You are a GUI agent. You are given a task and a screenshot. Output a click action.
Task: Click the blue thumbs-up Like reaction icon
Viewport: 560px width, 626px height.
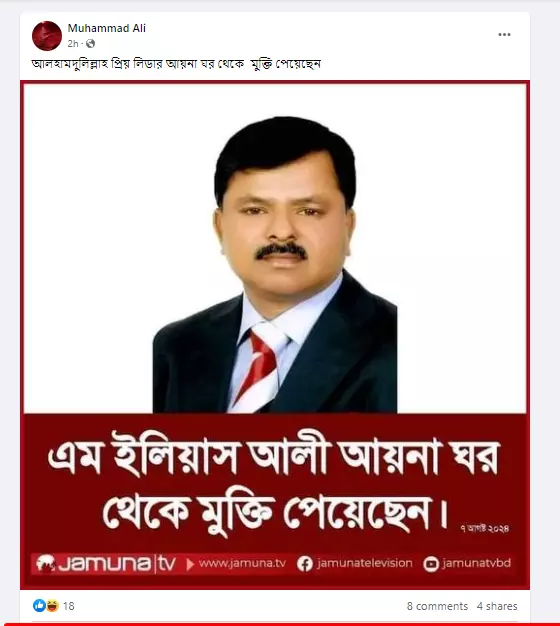pos(39,606)
